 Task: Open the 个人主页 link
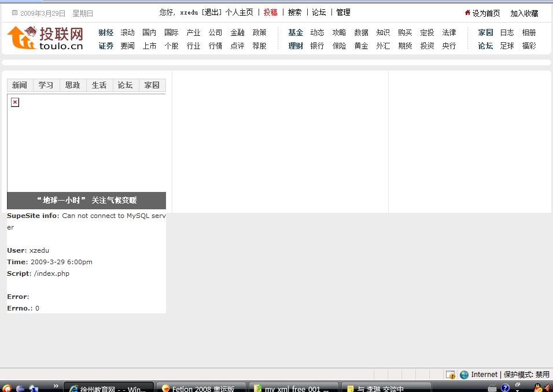coord(239,13)
